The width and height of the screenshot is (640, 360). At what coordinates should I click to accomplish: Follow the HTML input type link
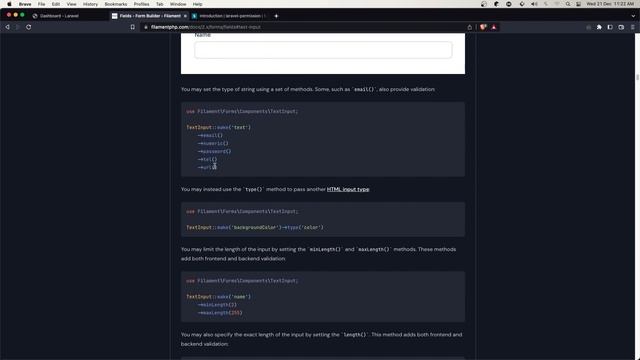(348, 189)
